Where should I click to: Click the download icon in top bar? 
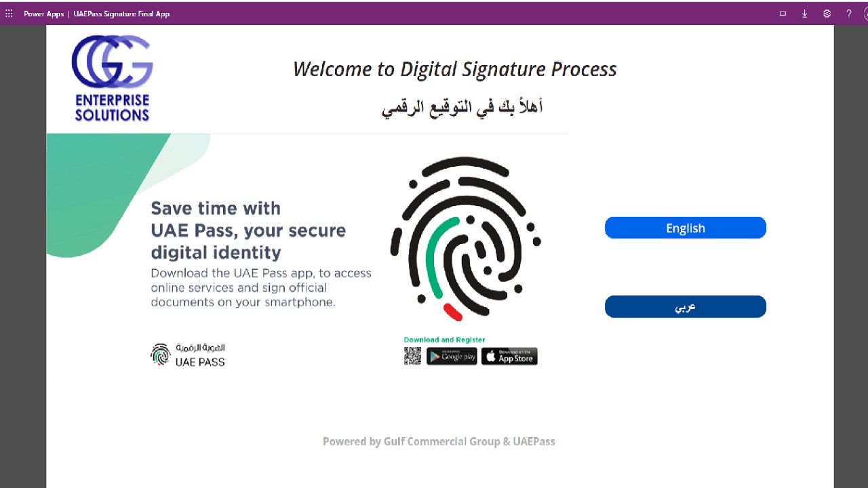point(804,14)
